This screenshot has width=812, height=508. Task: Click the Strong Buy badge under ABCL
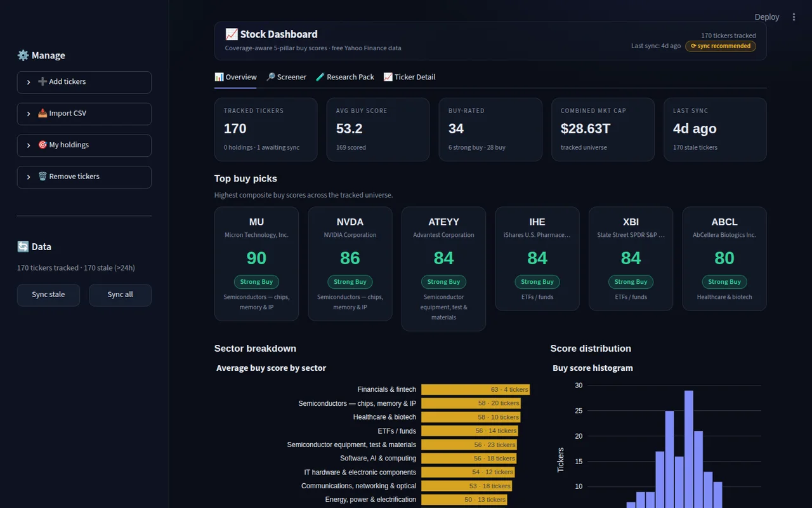click(x=724, y=282)
